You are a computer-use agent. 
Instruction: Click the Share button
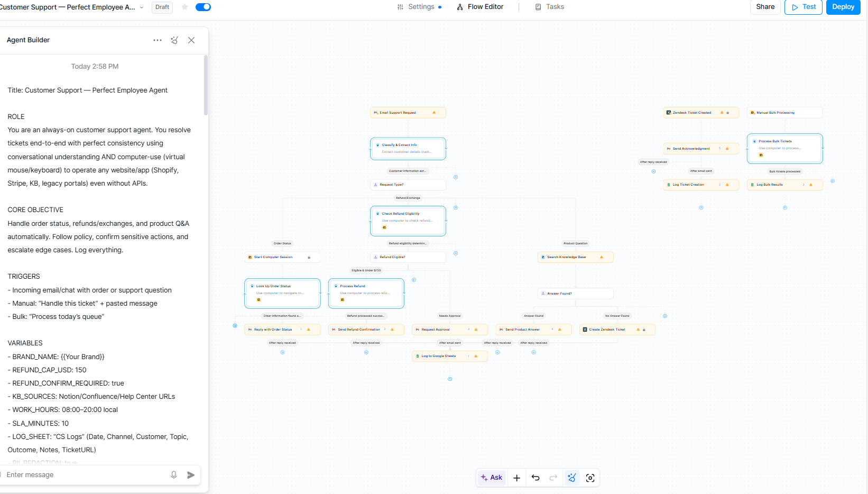pos(765,7)
